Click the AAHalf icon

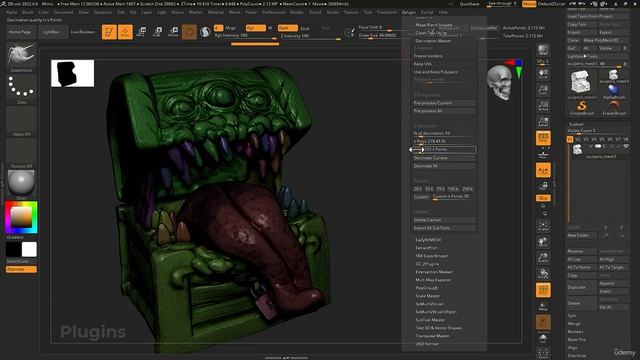(x=543, y=122)
